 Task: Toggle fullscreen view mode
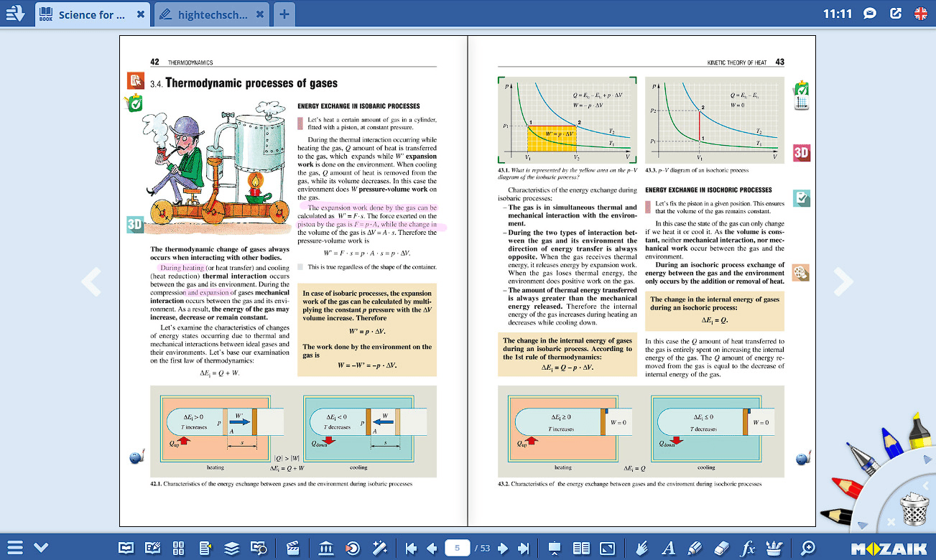(x=608, y=548)
